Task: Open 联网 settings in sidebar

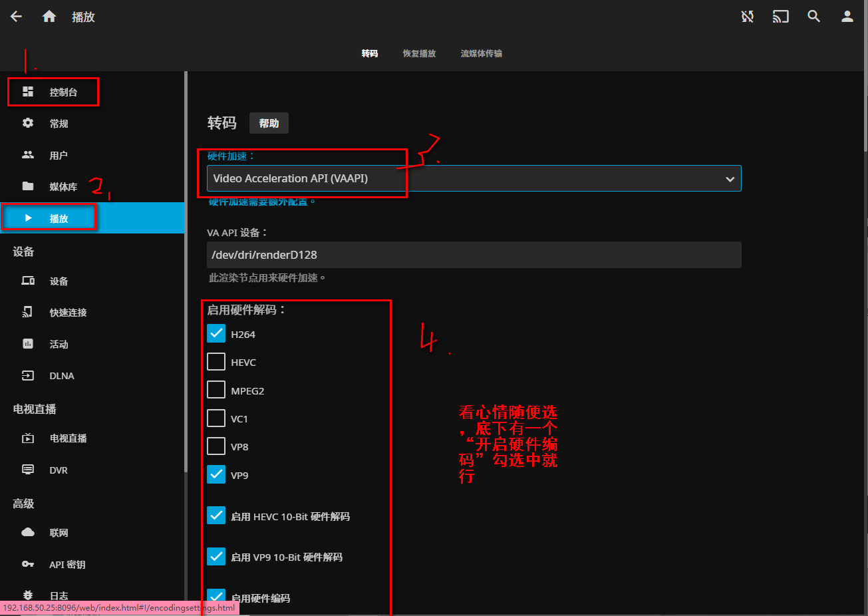Action: point(92,532)
